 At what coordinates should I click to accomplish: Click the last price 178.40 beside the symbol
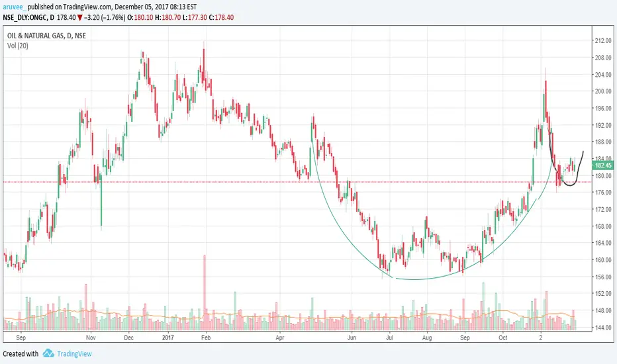66,17
